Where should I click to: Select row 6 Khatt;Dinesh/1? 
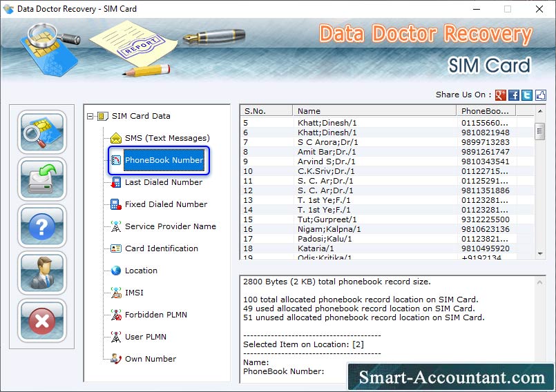coord(387,133)
